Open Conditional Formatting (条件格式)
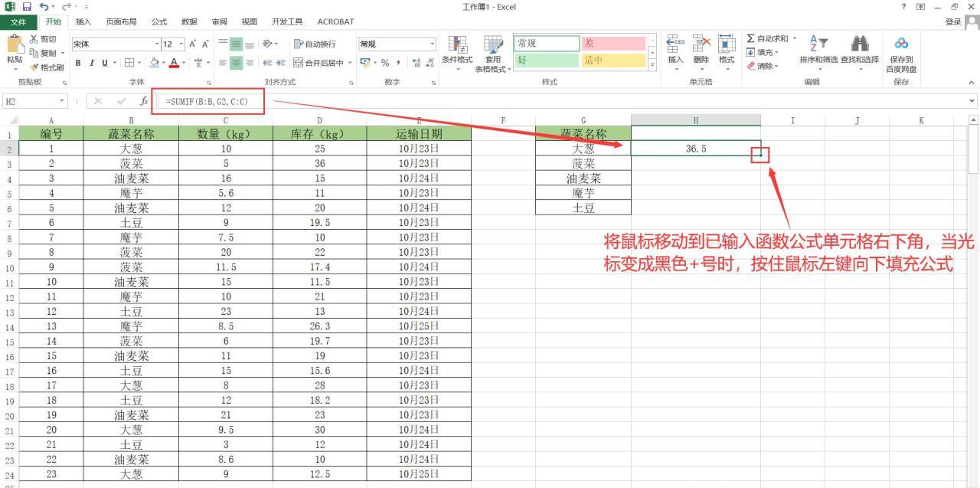The width and height of the screenshot is (980, 488). (x=457, y=52)
